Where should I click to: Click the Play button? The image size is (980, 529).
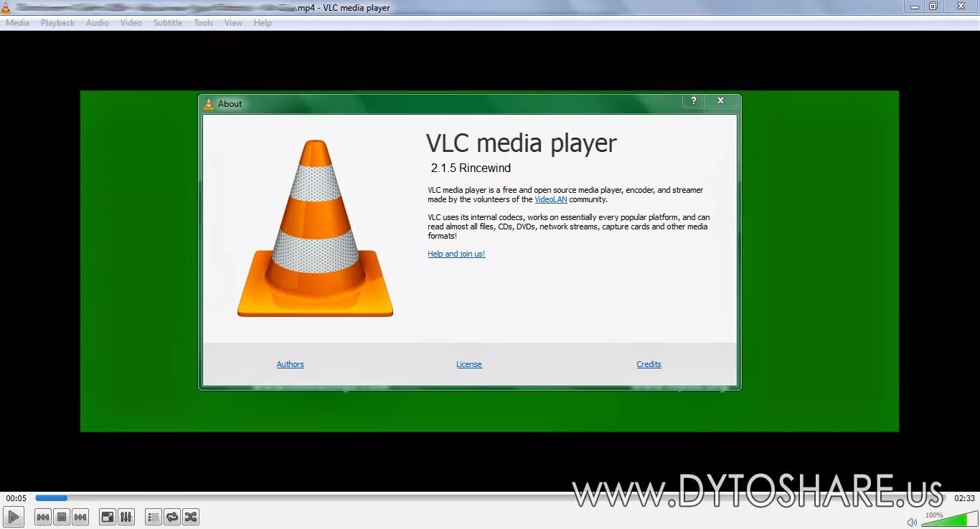tap(14, 517)
